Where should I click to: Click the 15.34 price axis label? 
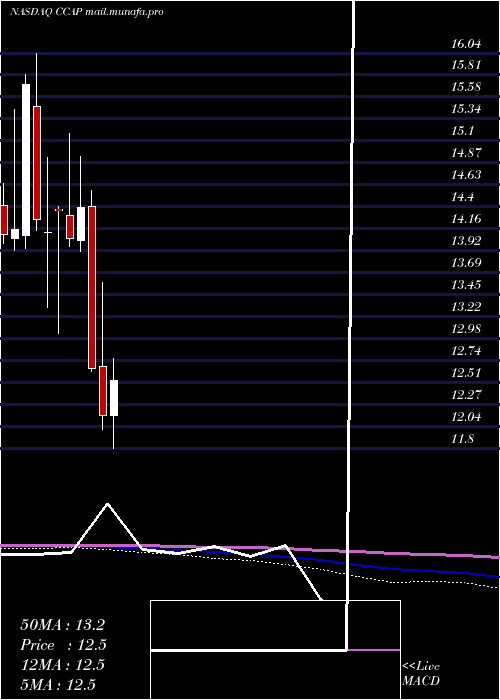466,109
